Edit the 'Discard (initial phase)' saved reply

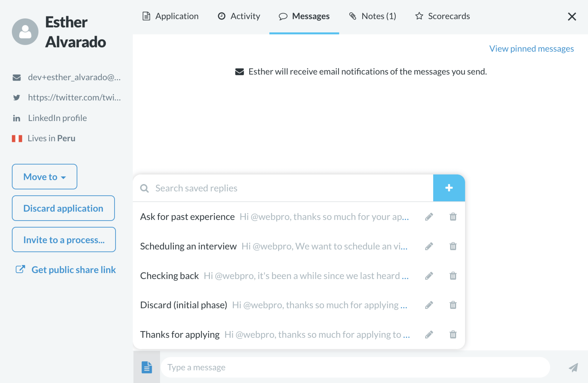coord(429,305)
